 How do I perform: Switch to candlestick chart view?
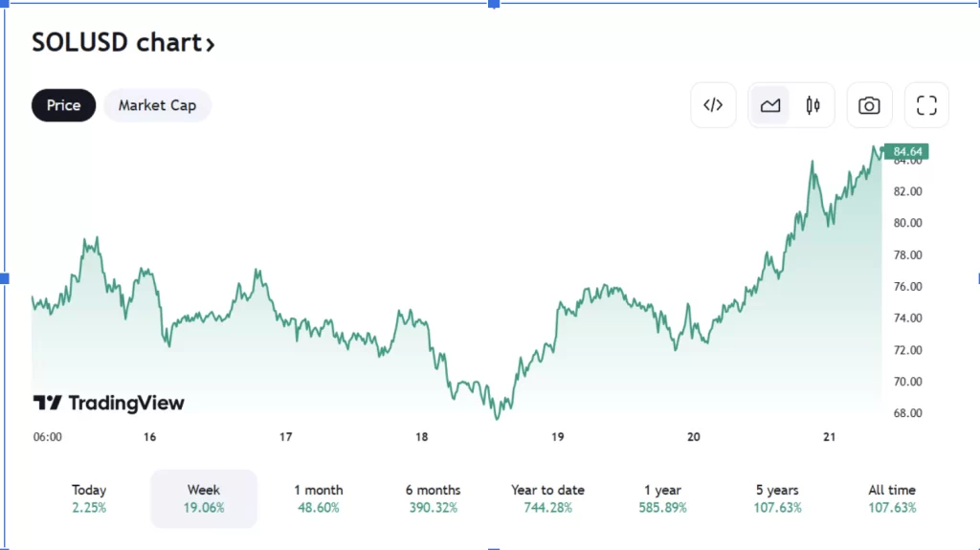(x=813, y=105)
